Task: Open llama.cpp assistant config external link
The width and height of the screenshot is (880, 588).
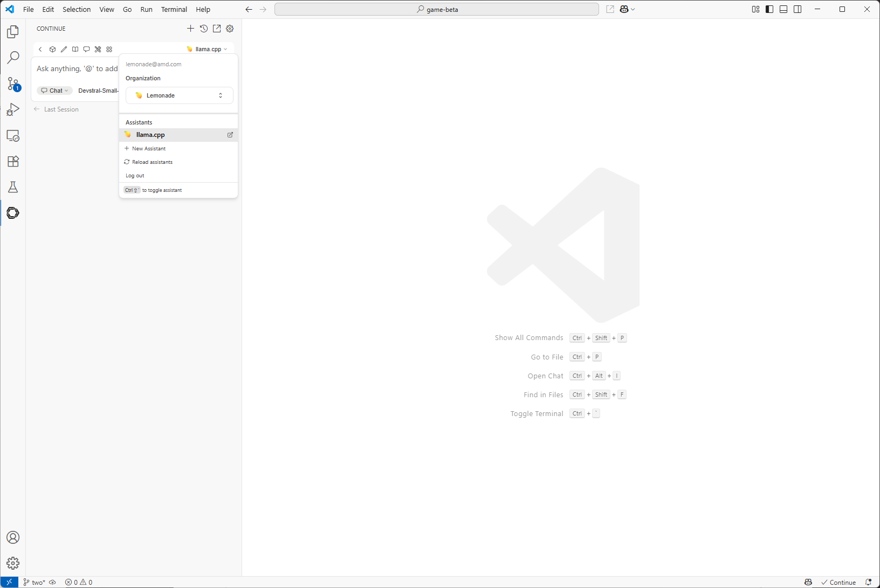Action: point(230,135)
